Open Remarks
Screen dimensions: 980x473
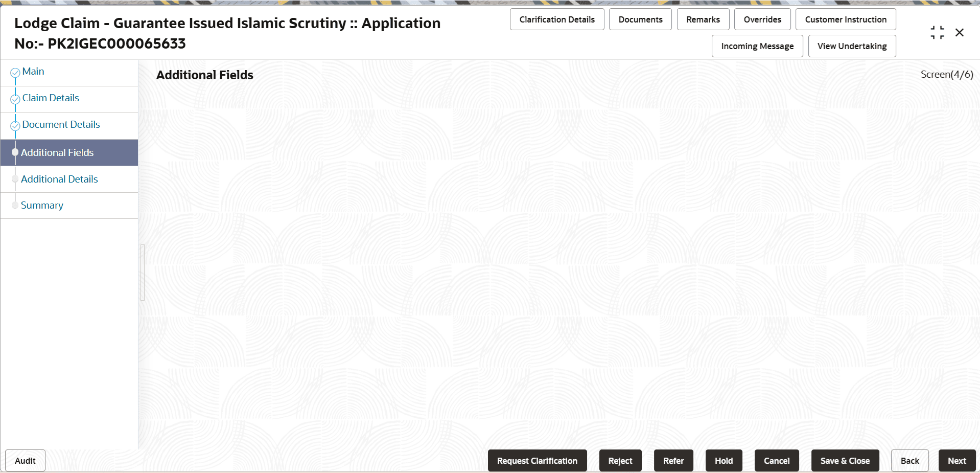pos(703,19)
